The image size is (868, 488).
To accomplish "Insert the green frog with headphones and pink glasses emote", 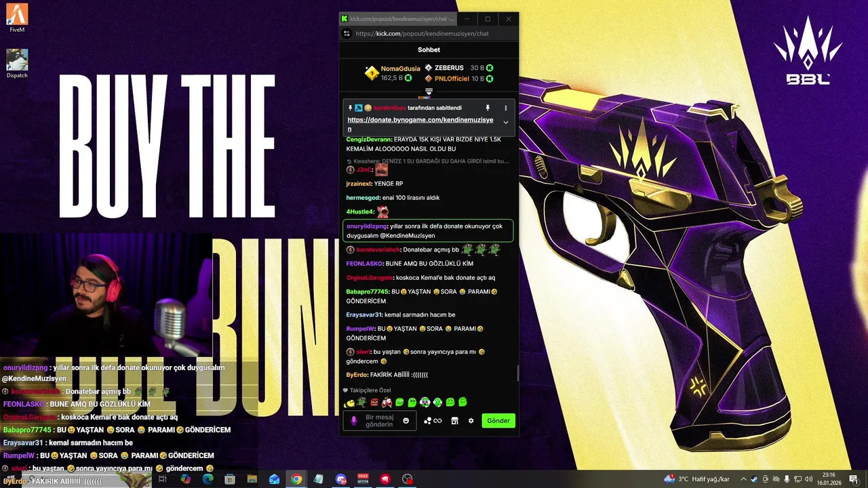I will pos(425,403).
